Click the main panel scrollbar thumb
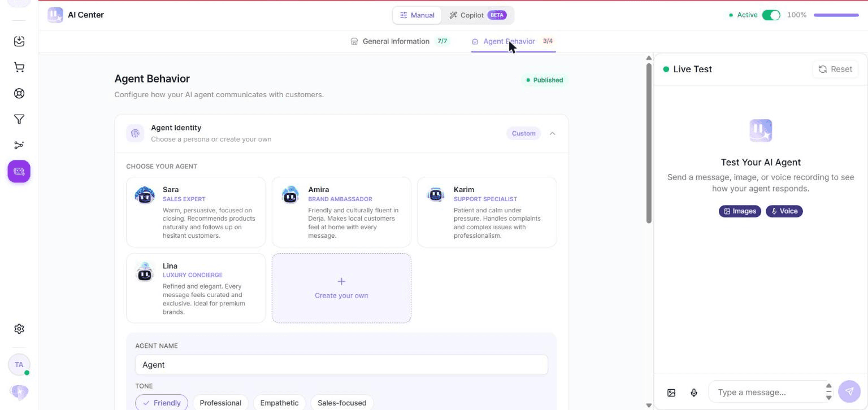The image size is (868, 410). pos(649,143)
